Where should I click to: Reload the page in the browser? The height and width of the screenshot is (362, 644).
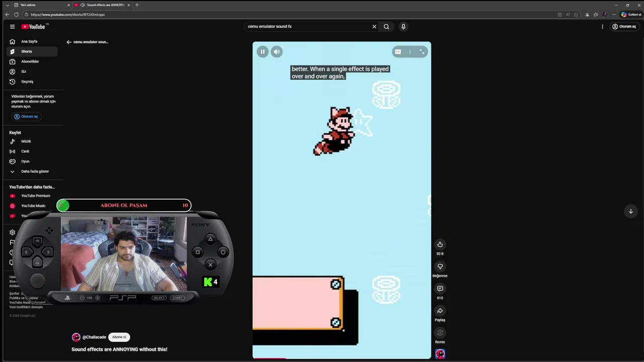coord(17,15)
